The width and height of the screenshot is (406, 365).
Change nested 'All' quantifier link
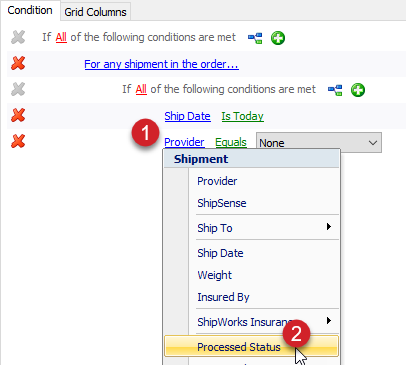[141, 89]
